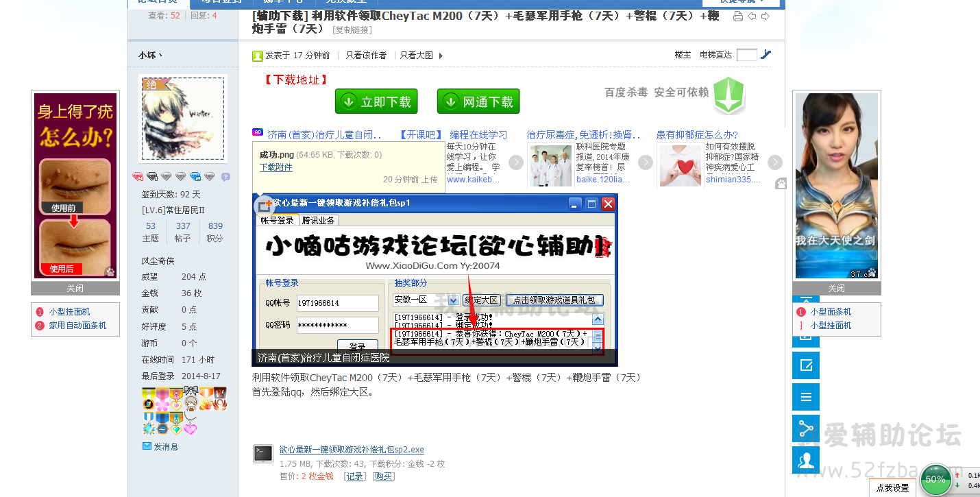Viewport: 980px width, 497px height.
Task: Click the envelope icon beside 发消息
Action: [147, 446]
